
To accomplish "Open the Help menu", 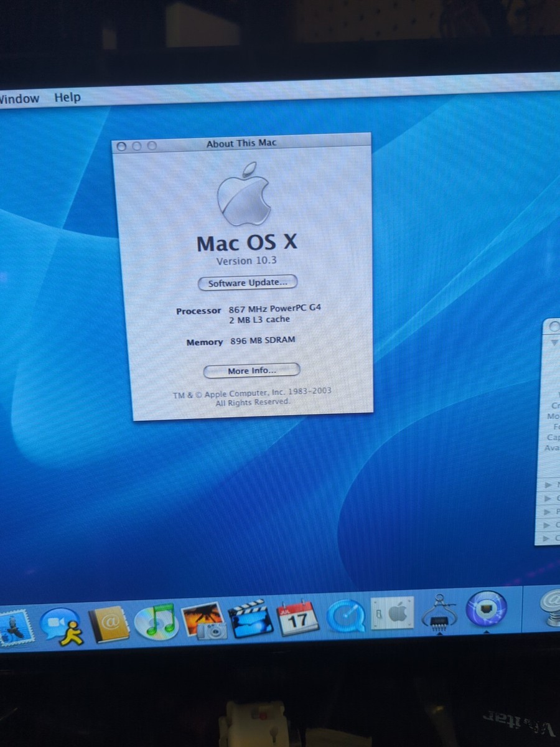I will pyautogui.click(x=67, y=98).
